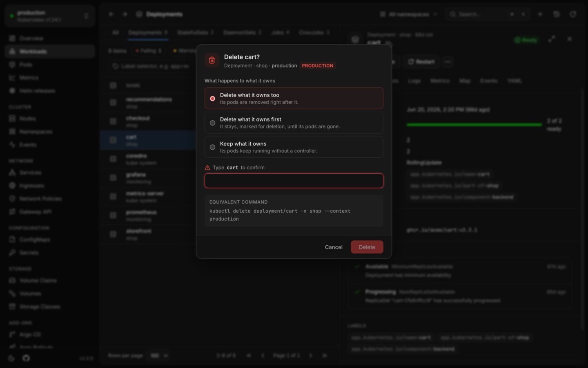
Task: Open the Rows per page dropdown
Action: 159,356
